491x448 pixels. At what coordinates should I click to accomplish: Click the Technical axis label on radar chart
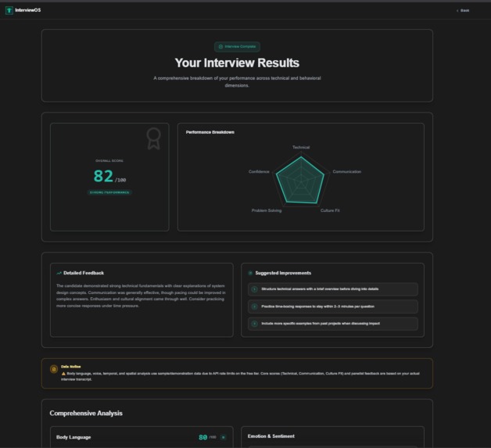(x=301, y=147)
